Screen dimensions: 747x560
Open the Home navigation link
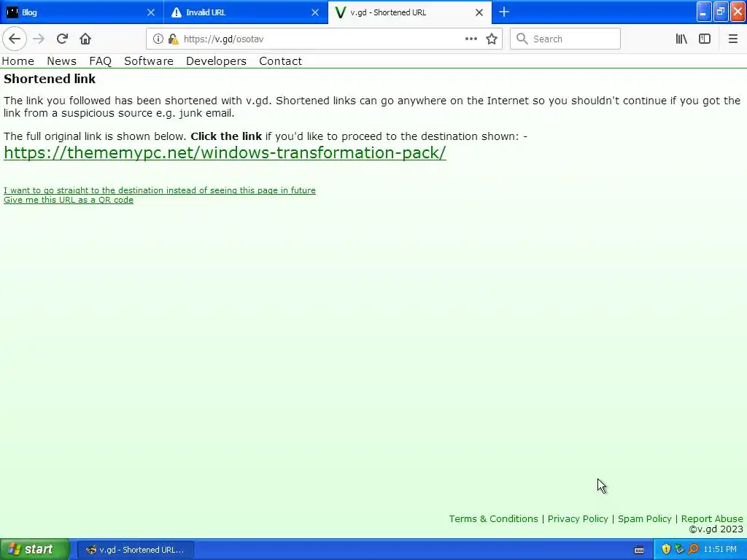pos(18,61)
